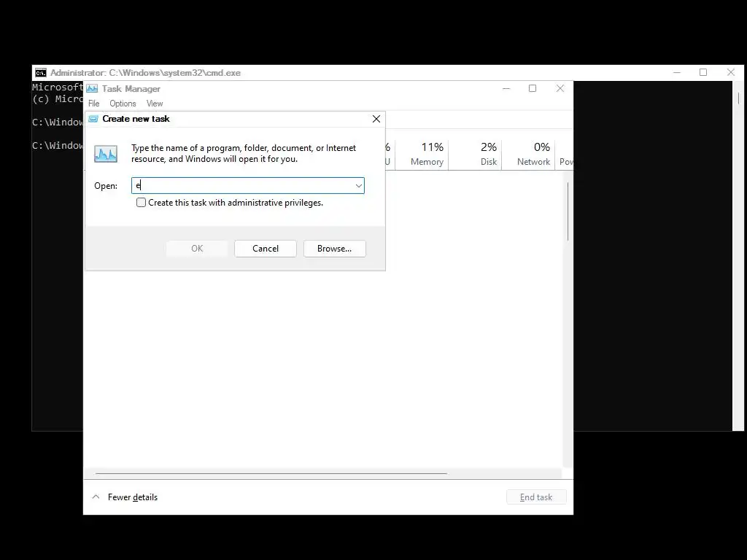Click the Run graph icon in dialog
747x560 pixels.
click(106, 154)
